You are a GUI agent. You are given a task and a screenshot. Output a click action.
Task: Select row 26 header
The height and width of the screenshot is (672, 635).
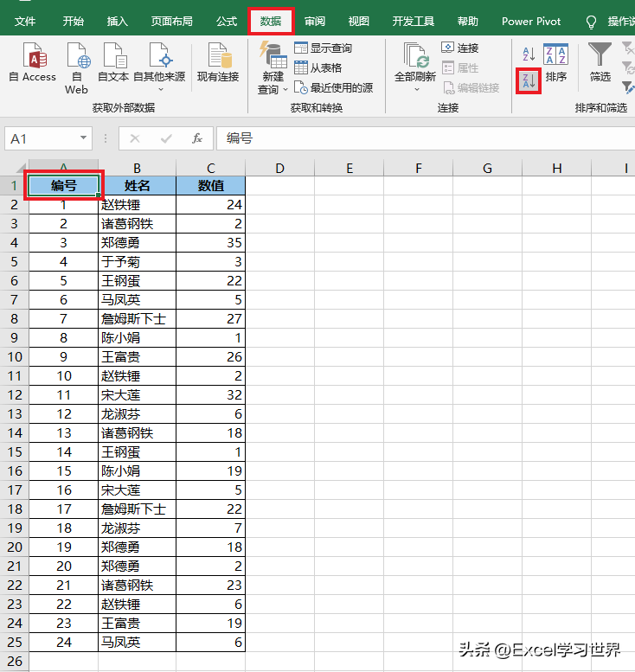14,662
